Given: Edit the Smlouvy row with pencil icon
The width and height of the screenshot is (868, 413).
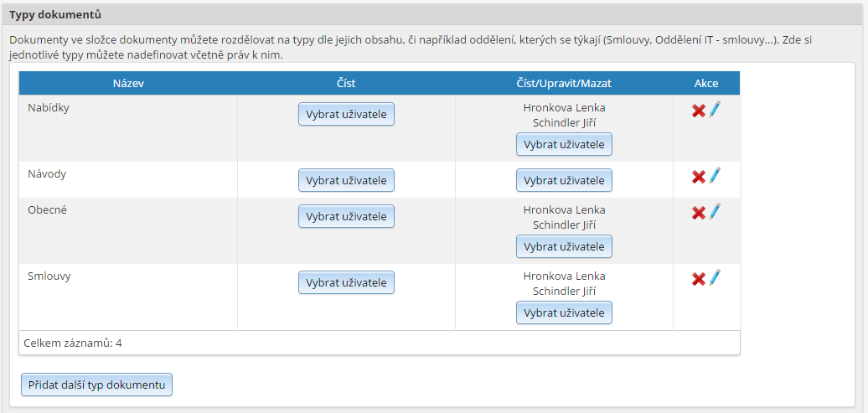Looking at the screenshot, I should pos(716,277).
